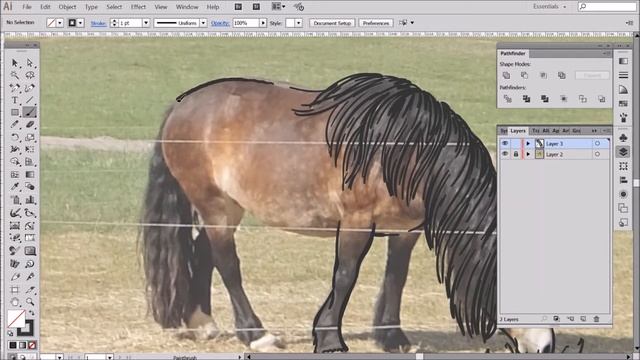Select the Line Segment tool
This screenshot has width=640, height=360.
(30, 100)
